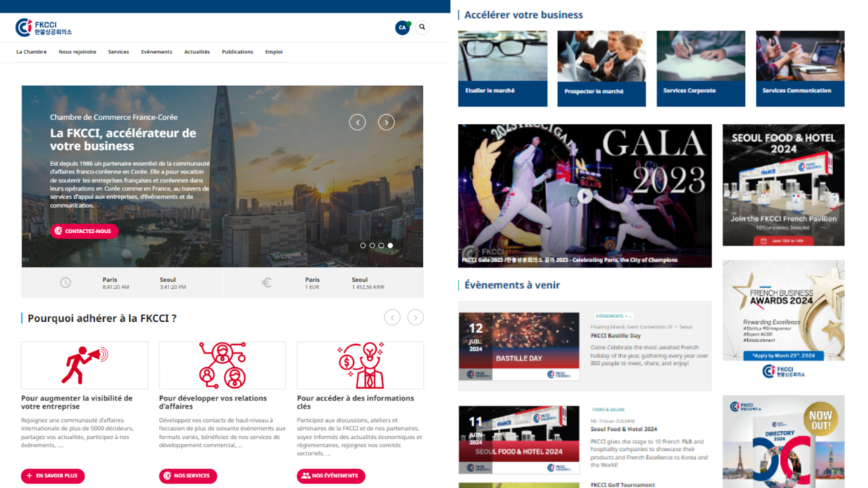Select the second carousel dot indicator
Viewport: 868px width, 488px height.
coord(372,245)
